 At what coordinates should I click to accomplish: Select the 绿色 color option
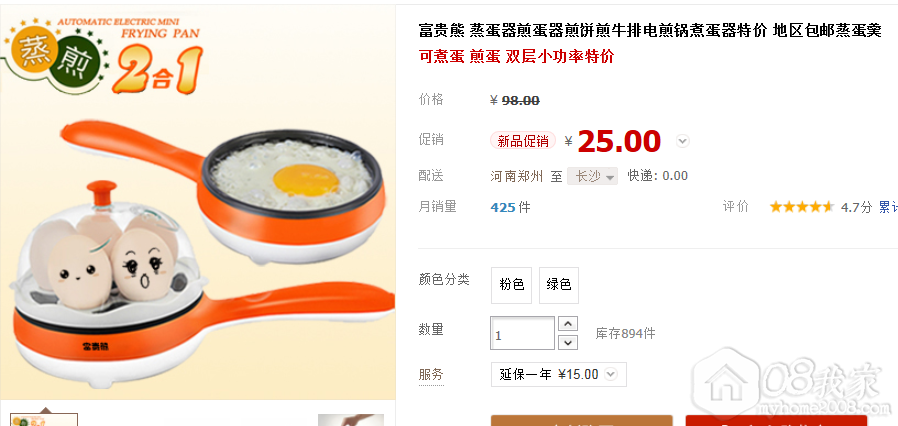pyautogui.click(x=559, y=285)
